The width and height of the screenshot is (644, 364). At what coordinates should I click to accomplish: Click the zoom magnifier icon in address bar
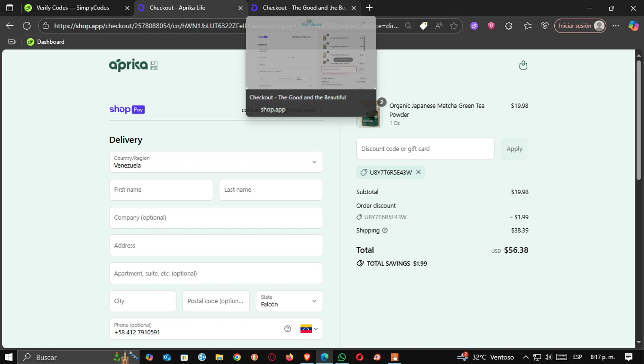408,26
